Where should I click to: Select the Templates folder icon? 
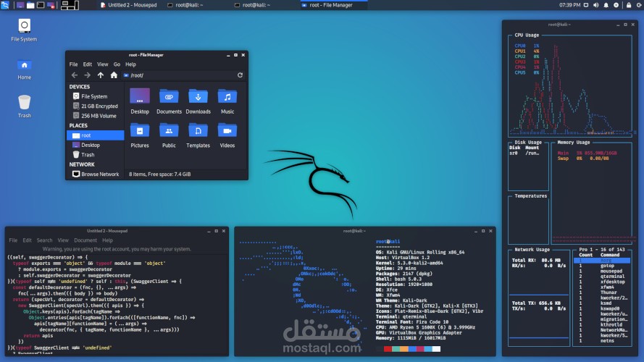pyautogui.click(x=198, y=135)
